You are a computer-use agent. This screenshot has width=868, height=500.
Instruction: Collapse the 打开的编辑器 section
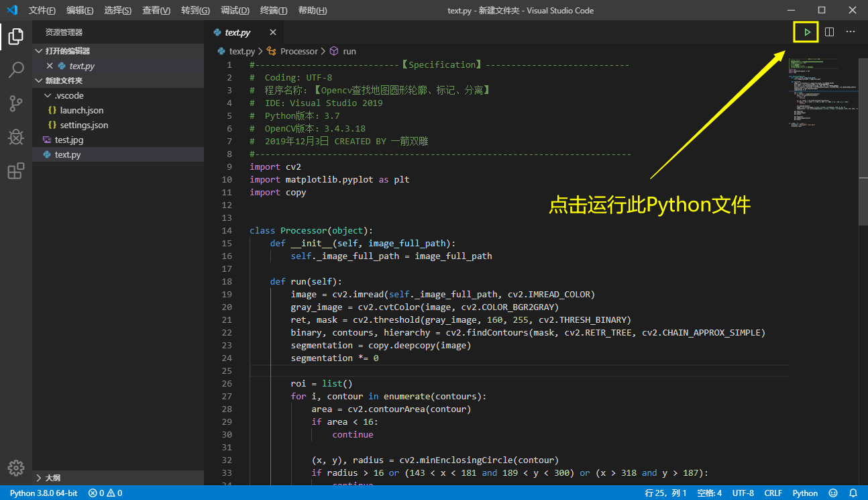[x=40, y=50]
